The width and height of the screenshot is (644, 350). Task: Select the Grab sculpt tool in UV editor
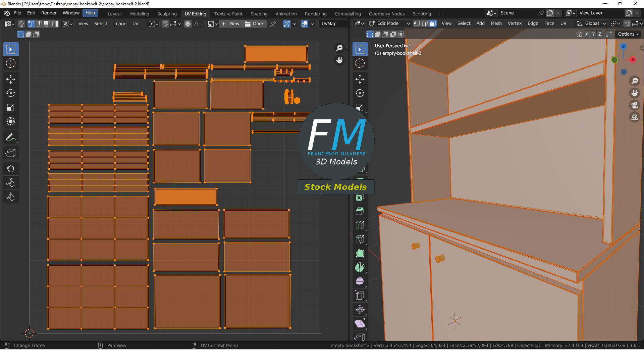coord(11,169)
